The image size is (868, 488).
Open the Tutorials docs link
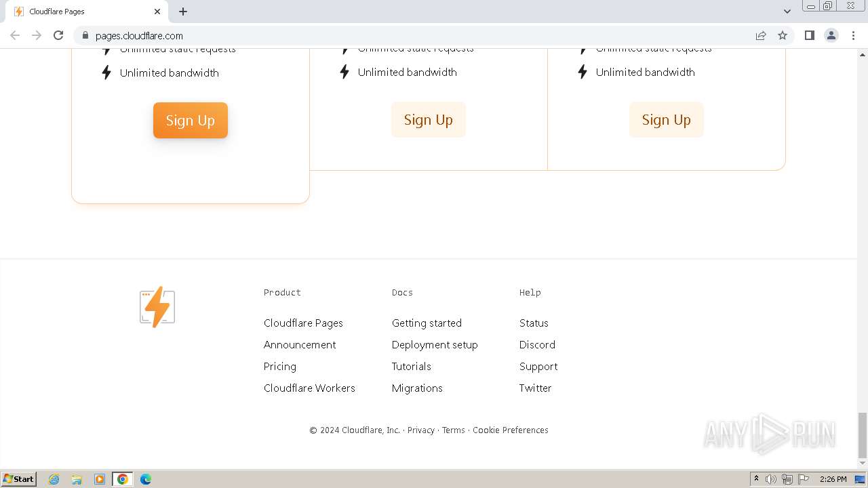(412, 366)
